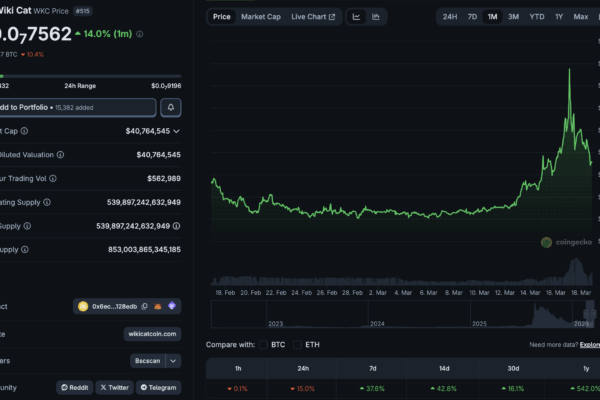Click the MetaMask fox icon

157,306
